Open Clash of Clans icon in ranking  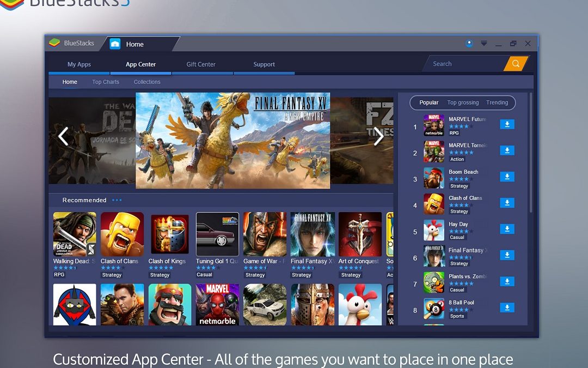click(x=434, y=204)
